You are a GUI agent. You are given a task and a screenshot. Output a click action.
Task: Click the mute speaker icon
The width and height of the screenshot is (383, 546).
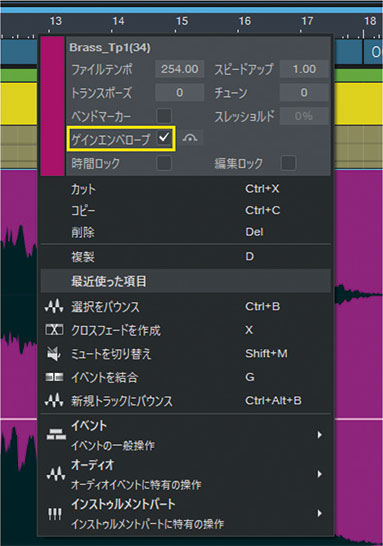(x=53, y=353)
